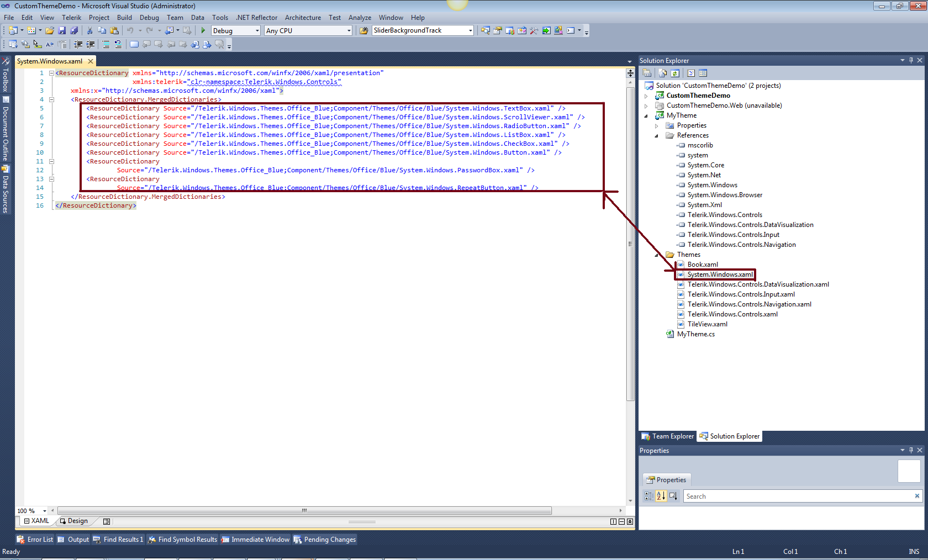Click the editor horizontal scrollbar thumb

304,511
